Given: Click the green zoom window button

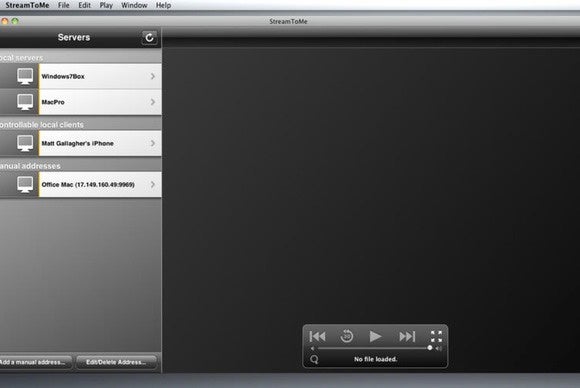Looking at the screenshot, I should pos(15,21).
